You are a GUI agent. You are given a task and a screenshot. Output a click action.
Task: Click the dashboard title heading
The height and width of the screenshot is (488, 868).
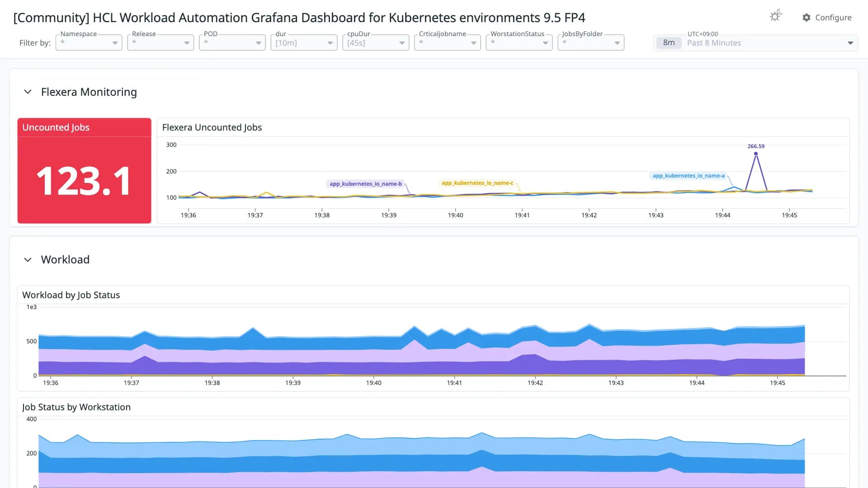coord(299,18)
